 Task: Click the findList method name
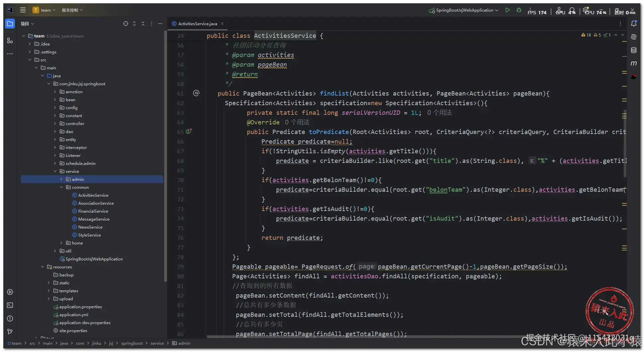[334, 93]
